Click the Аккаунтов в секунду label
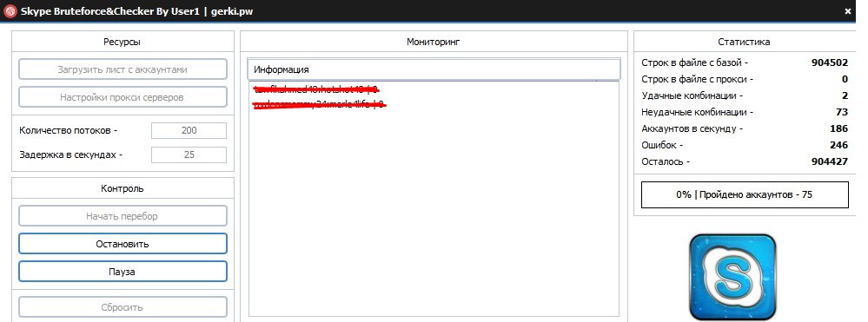 [692, 129]
